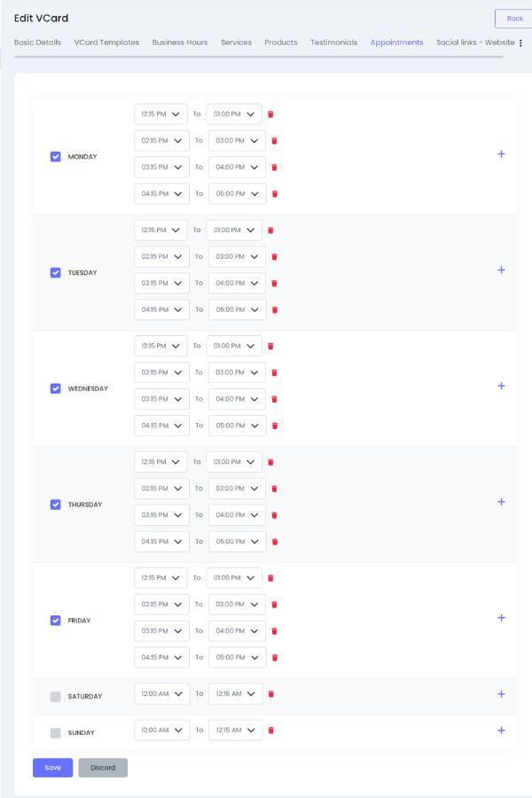Open Monday's start time dropdown

click(161, 113)
